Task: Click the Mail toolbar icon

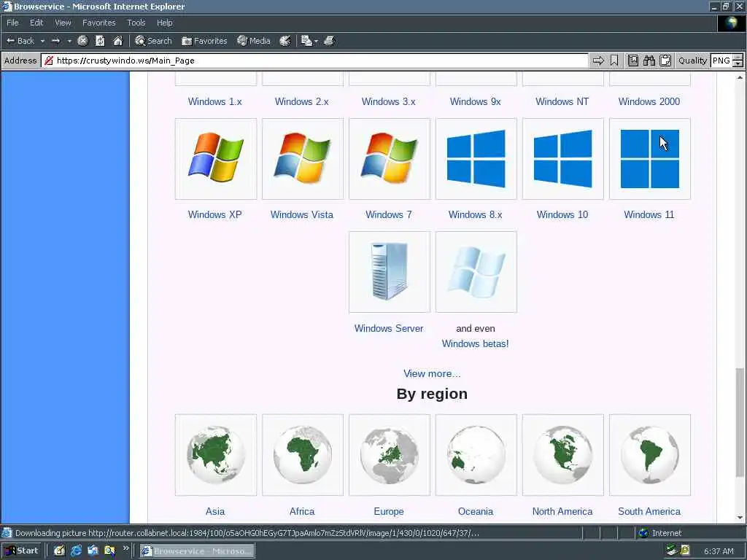Action: coord(306,41)
